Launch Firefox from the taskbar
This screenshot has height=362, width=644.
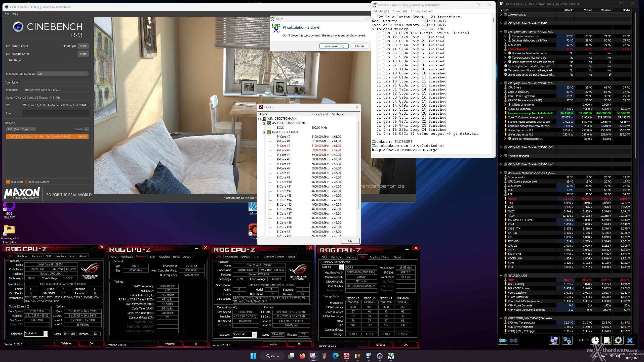(x=302, y=356)
